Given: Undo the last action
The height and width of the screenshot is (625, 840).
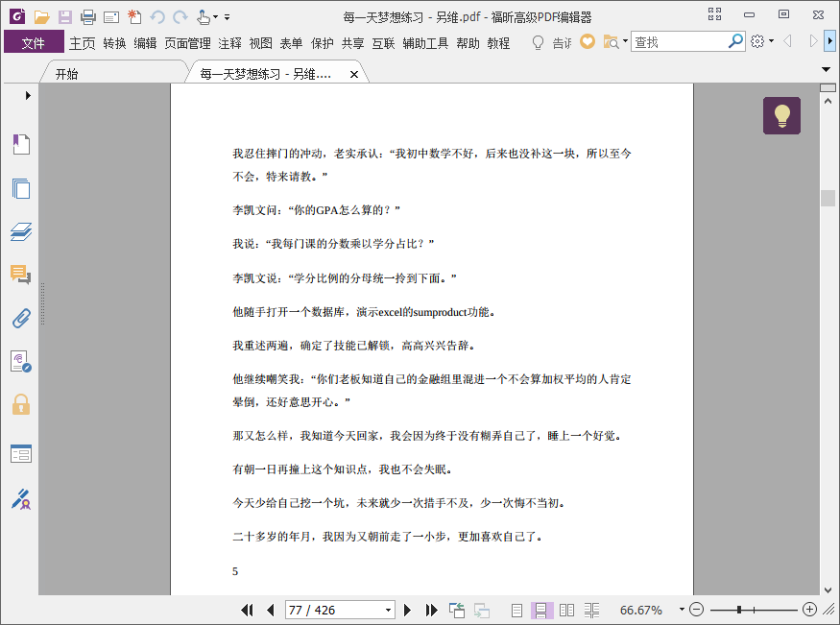Looking at the screenshot, I should click(157, 17).
